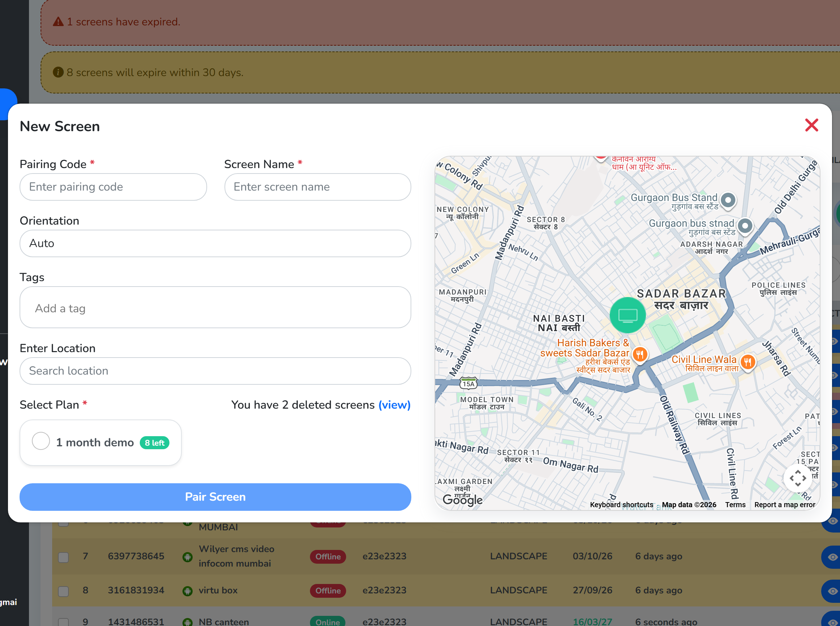Click info icon in expiring screens alert
840x626 pixels.
tap(58, 72)
